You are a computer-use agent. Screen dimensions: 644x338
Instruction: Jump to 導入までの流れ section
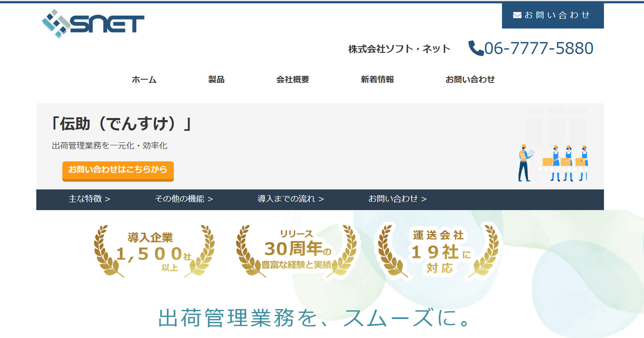pos(291,199)
